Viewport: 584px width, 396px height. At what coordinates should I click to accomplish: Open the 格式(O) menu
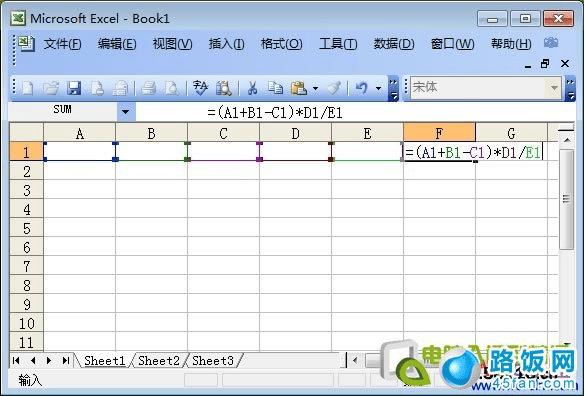click(282, 44)
